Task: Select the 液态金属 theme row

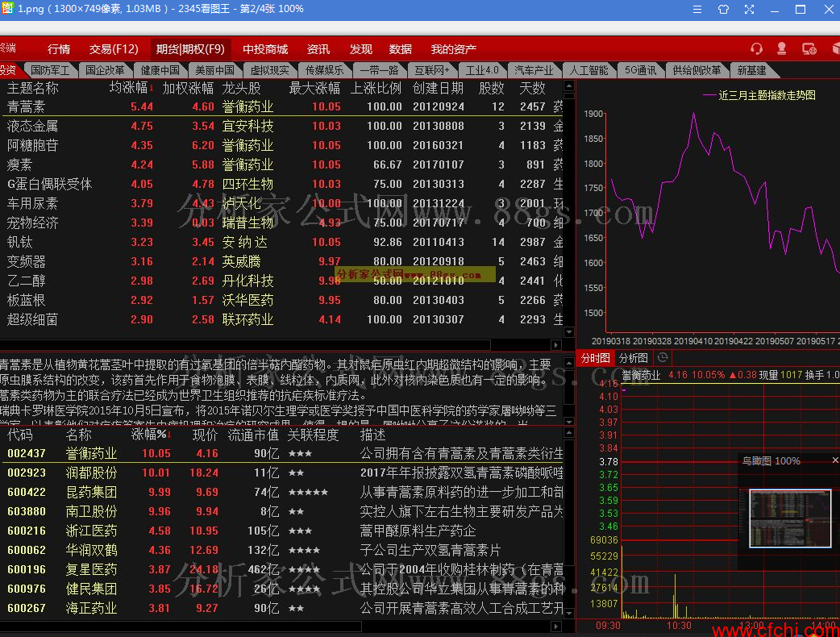Action: tap(281, 126)
